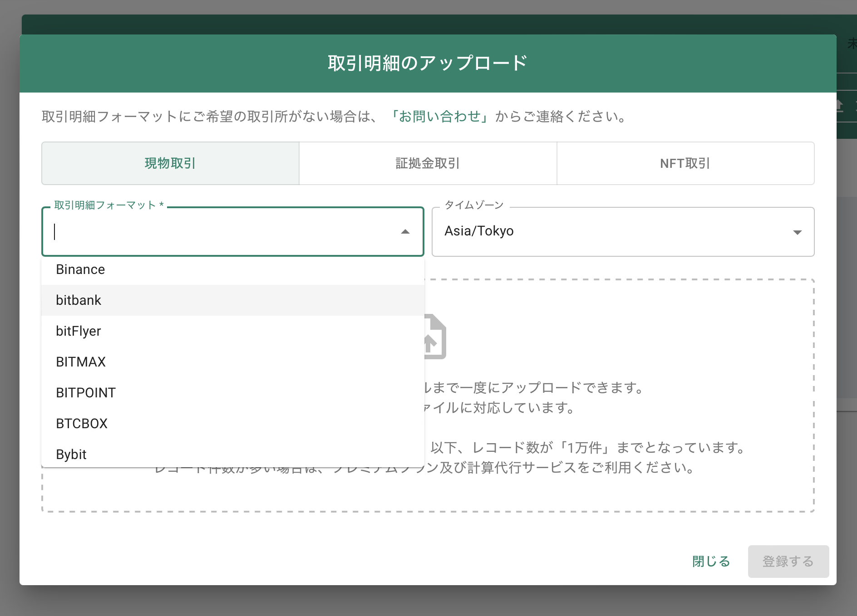Switch to the NFT取引 tab
This screenshot has width=857, height=616.
685,163
